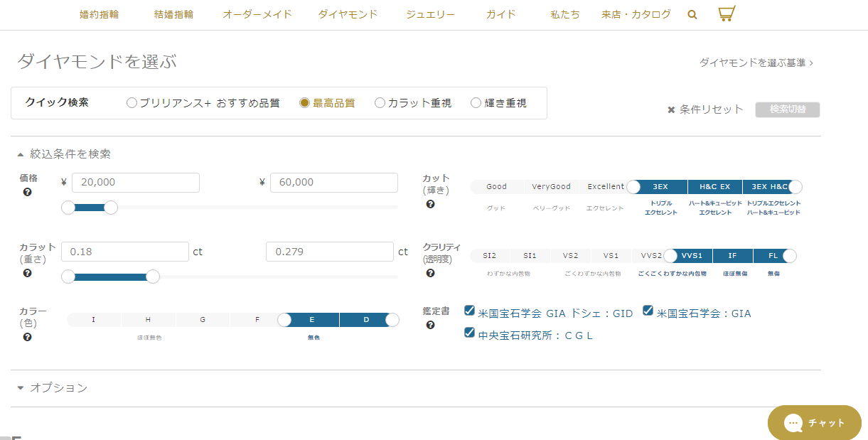Uncheck the 米国宝石学会:GIA checkbox
This screenshot has height=440, width=868.
pos(648,311)
